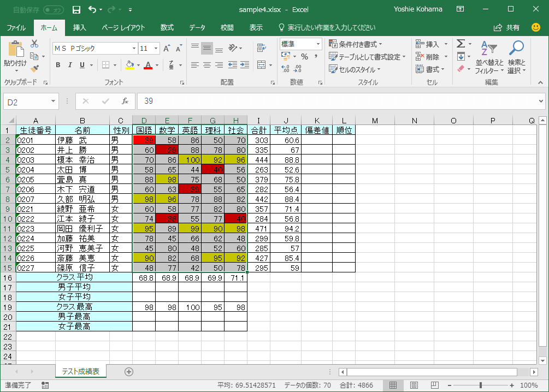Screen dimensions: 549x392
Task: Toggle bold formatting with the B button
Action: [x=57, y=64]
